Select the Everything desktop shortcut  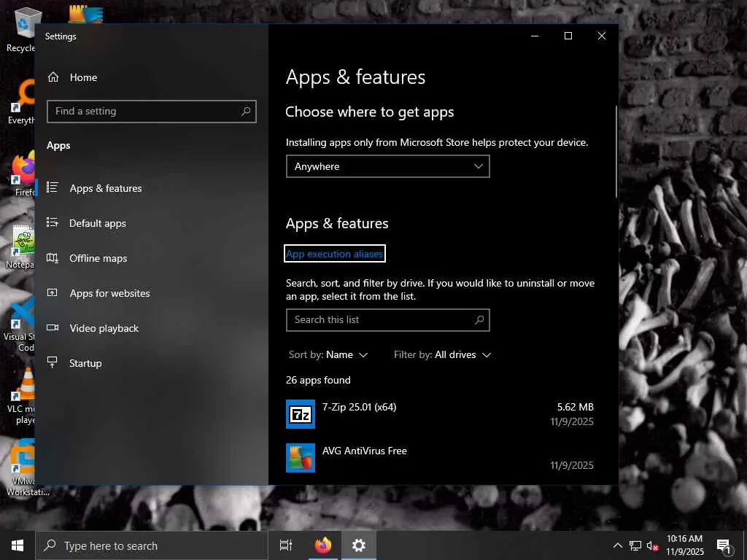[x=22, y=102]
